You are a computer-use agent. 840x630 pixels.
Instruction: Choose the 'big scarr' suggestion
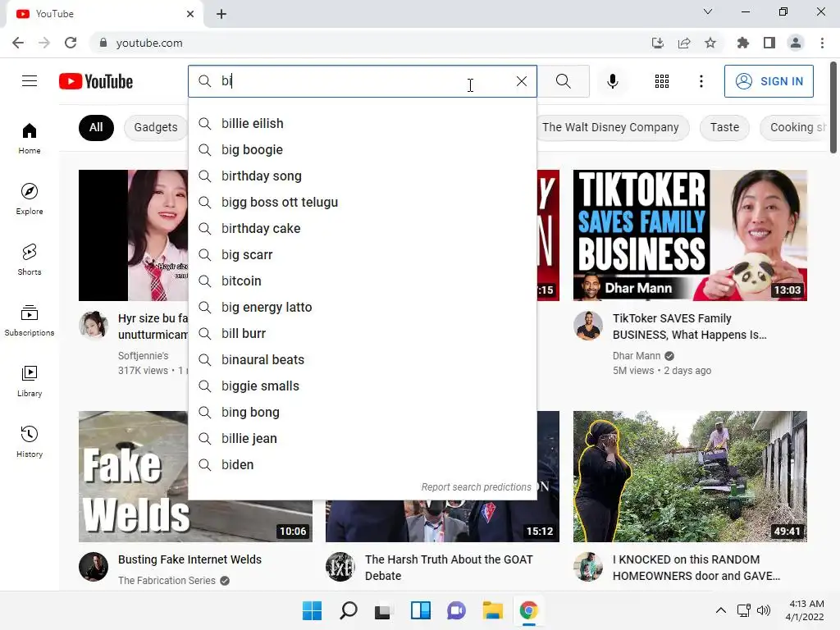[x=362, y=254]
